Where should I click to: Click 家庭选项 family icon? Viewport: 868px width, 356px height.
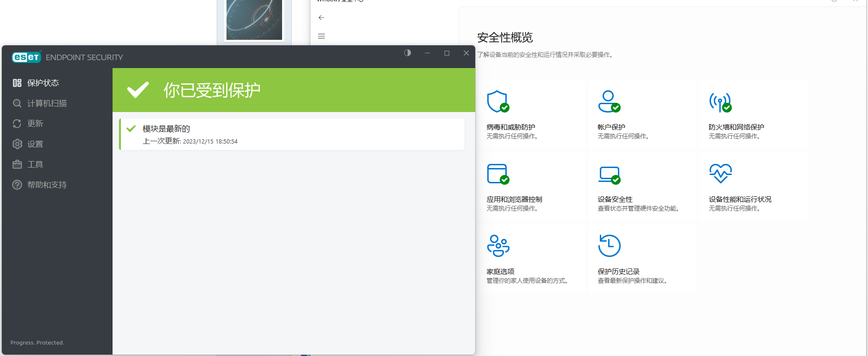tap(498, 246)
